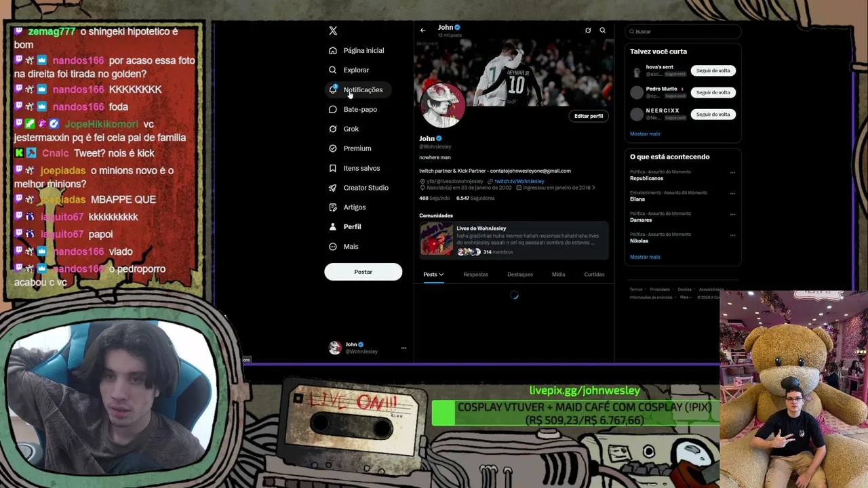Open more options for Nikolas trend
868x488 pixels.
(x=732, y=235)
